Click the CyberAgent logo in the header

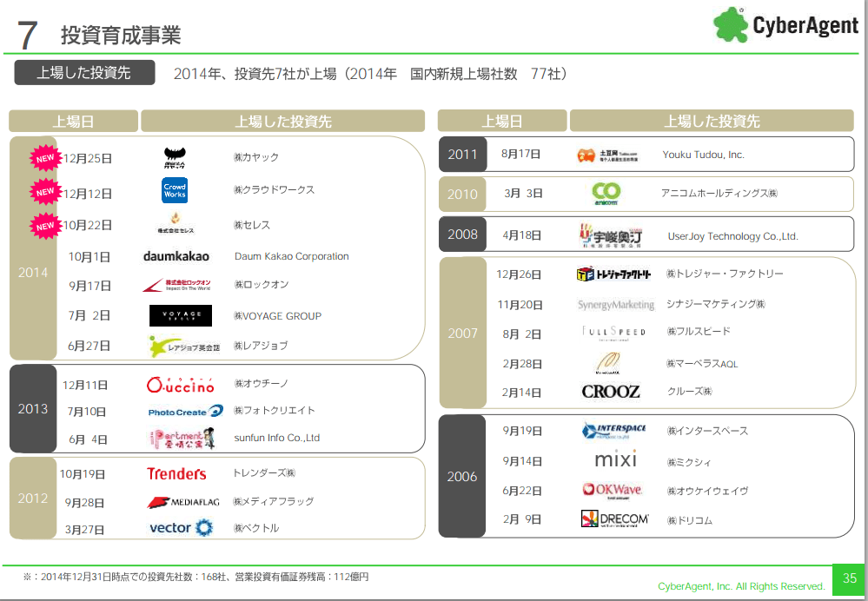point(785,25)
